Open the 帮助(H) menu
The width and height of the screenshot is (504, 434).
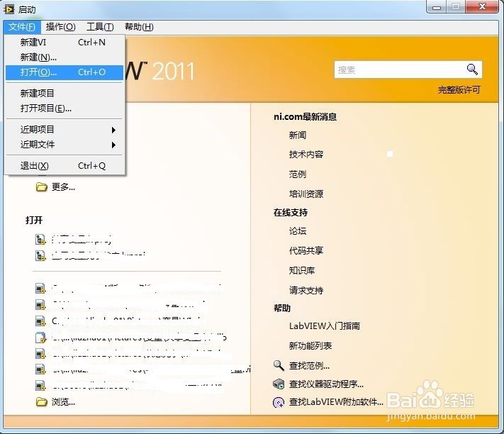click(x=139, y=27)
